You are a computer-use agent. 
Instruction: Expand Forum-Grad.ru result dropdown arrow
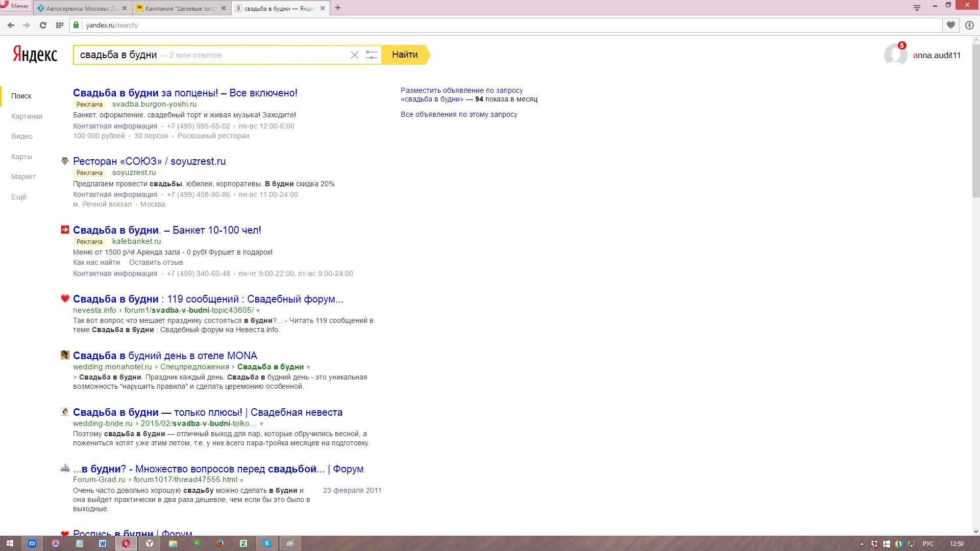(241, 480)
